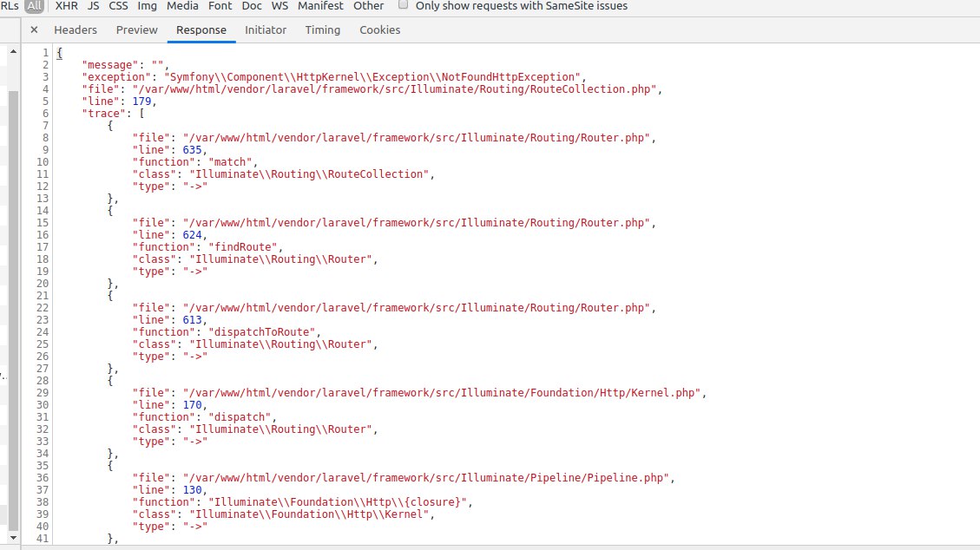
Task: Filter requests by WS
Action: pyautogui.click(x=280, y=5)
